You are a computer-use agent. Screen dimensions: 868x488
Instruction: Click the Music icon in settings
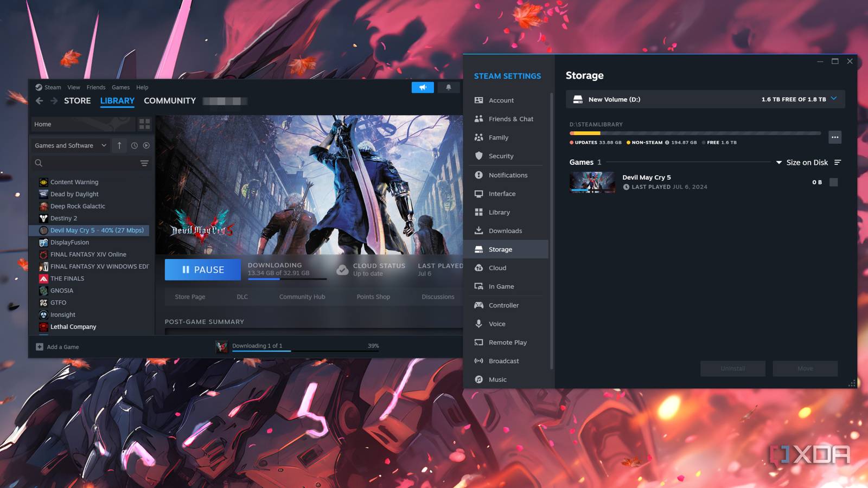tap(478, 380)
